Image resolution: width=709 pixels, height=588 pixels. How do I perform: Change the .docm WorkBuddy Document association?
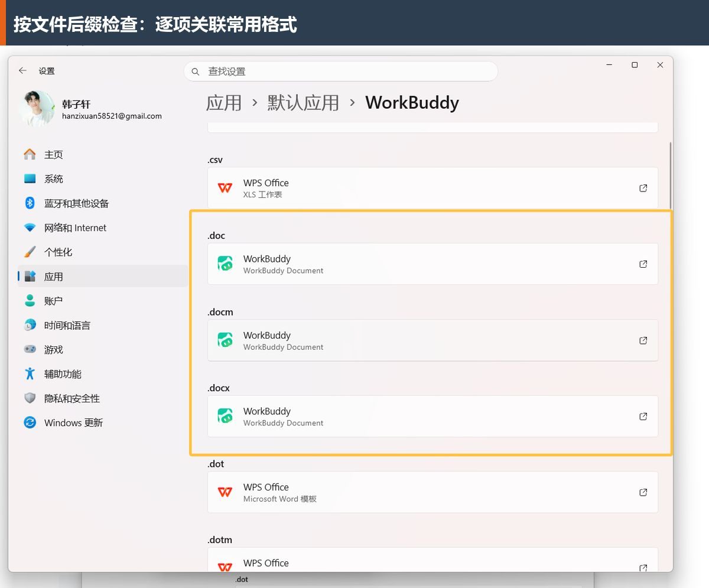coord(432,340)
